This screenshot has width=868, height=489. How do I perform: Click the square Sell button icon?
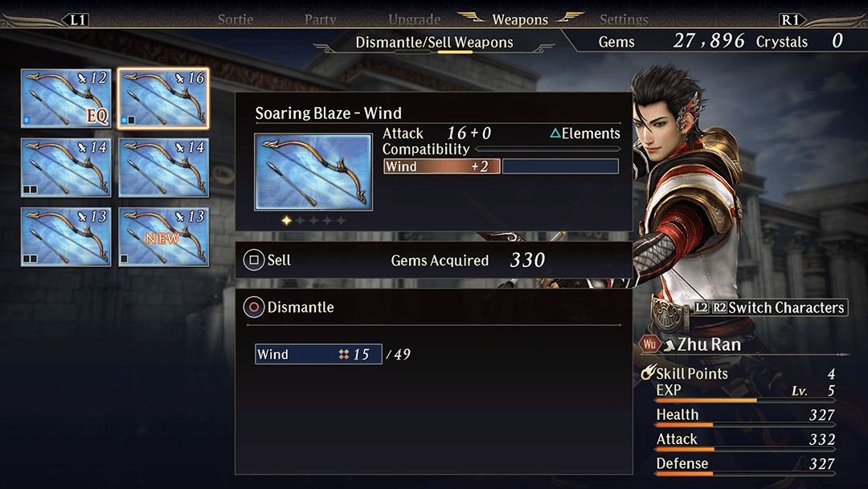pos(253,260)
